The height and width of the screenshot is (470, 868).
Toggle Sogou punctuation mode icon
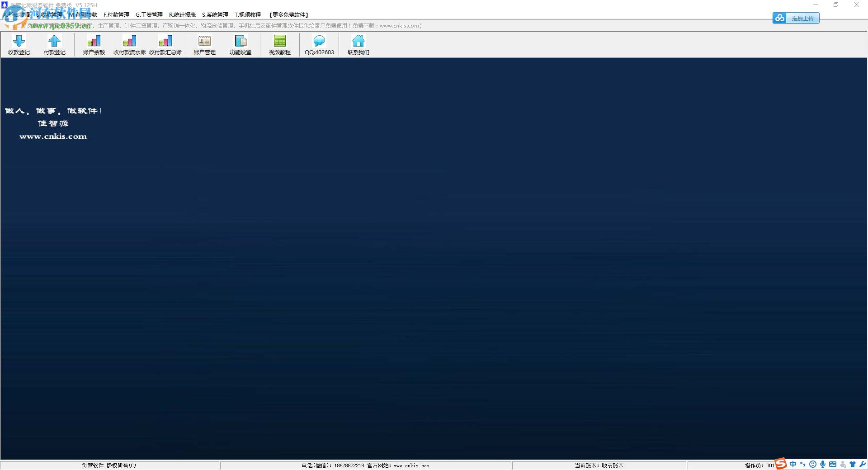[803, 464]
